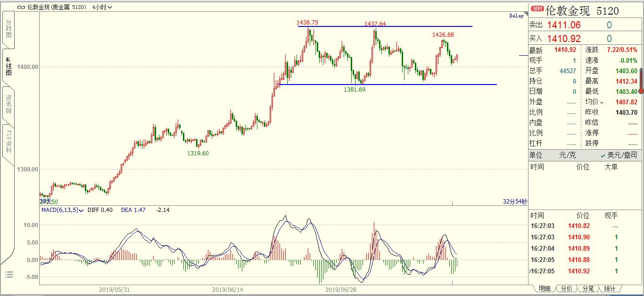Viewport: 644px width, 296px height.
Task: Click the small arrow next to 均价
Action: pos(602,102)
